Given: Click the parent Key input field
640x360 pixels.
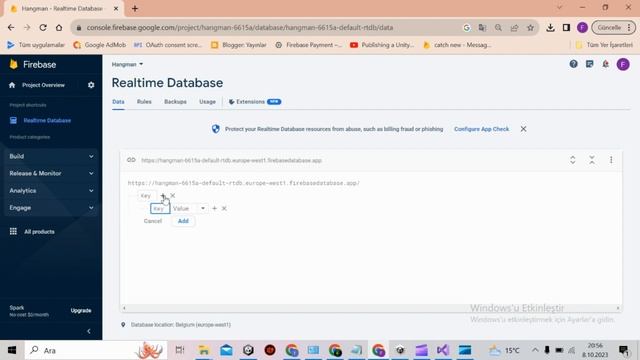Looking at the screenshot, I should 146,196.
